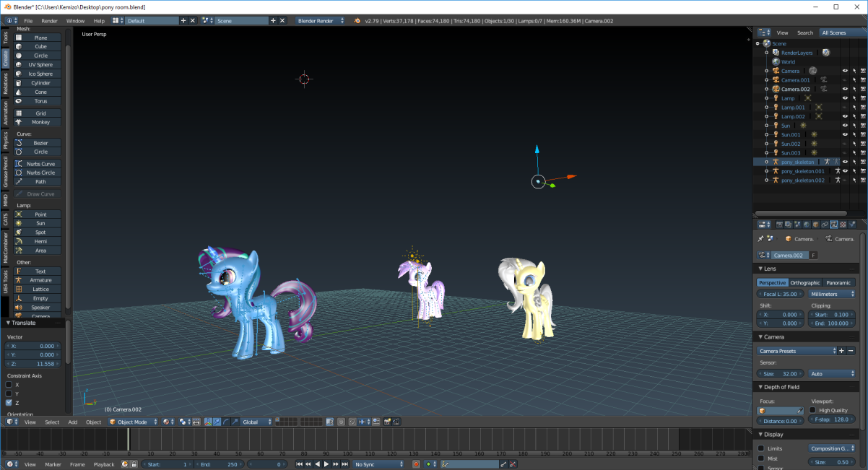Collapse the Scene tree in the Outliner
This screenshot has width=868, height=470.
757,43
